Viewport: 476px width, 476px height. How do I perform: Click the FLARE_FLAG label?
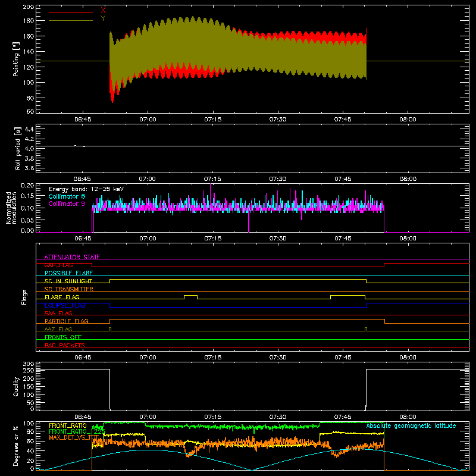pyautogui.click(x=62, y=297)
